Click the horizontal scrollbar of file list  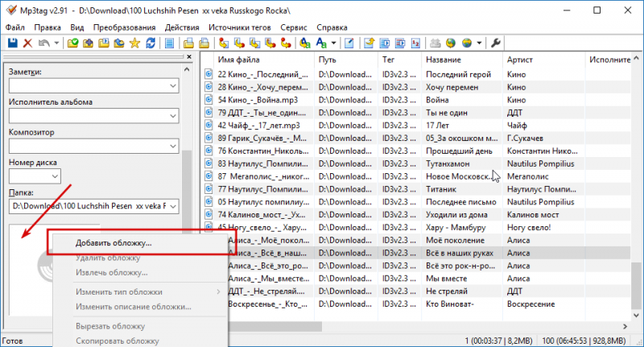(275, 326)
